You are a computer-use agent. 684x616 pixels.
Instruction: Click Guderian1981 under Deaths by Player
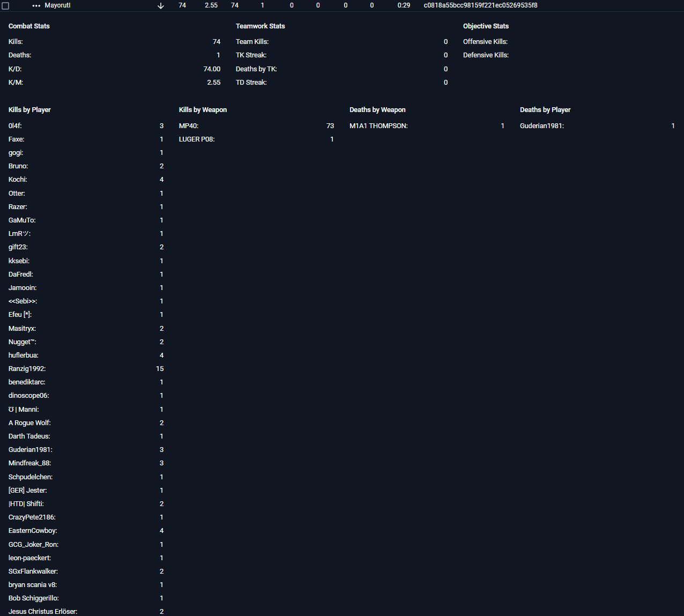click(x=541, y=126)
